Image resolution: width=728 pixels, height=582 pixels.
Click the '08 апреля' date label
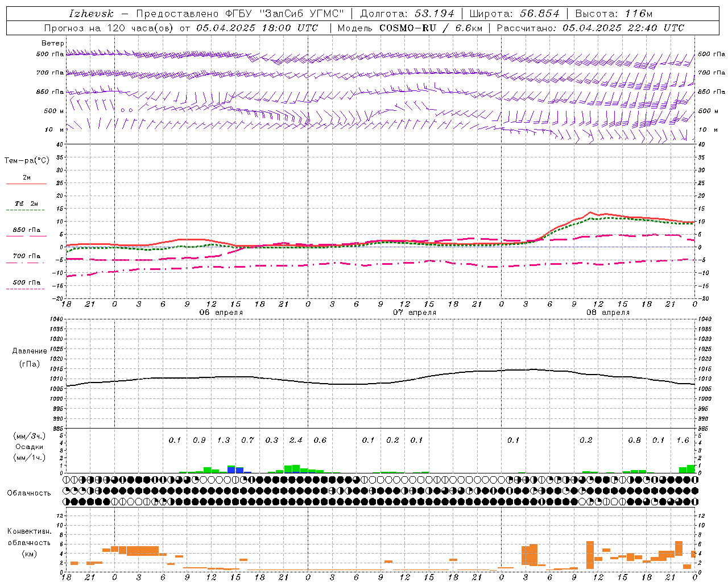point(608,313)
